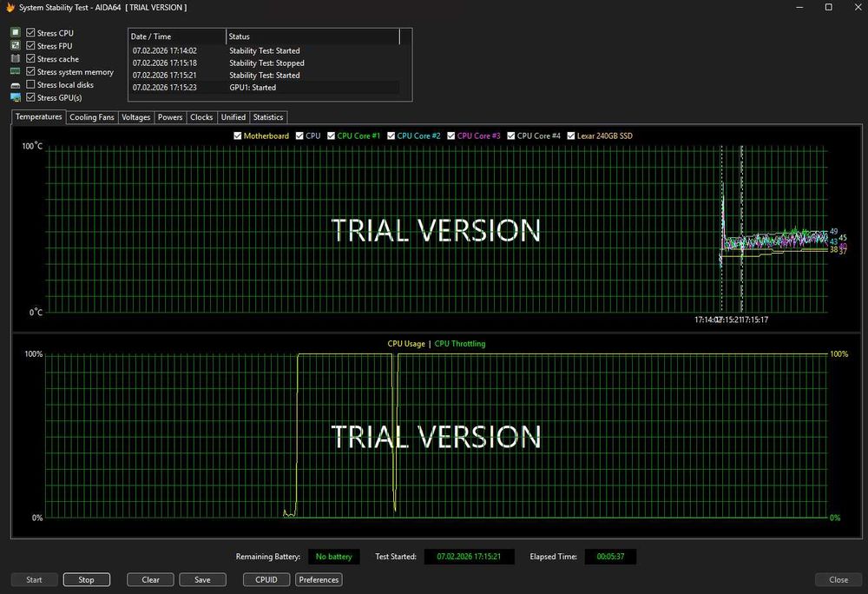Uncheck the Stress GPU(s) option

tap(30, 97)
